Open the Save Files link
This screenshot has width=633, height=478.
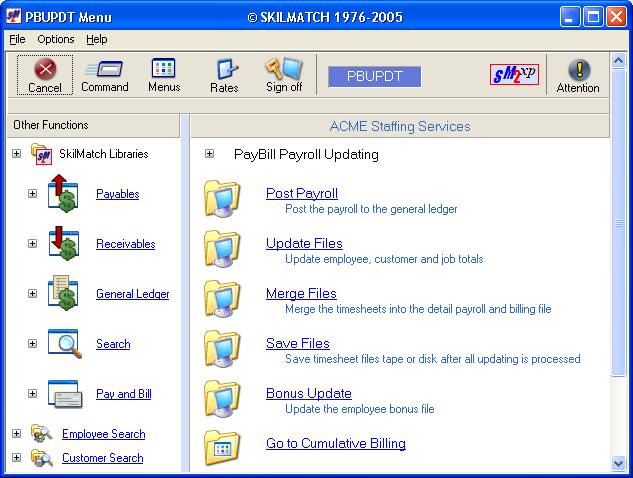coord(298,344)
